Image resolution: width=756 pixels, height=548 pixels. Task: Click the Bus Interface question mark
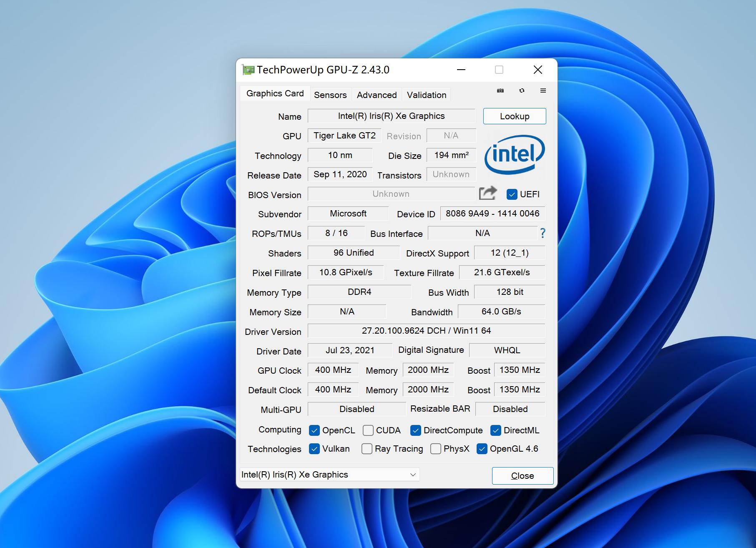click(543, 233)
